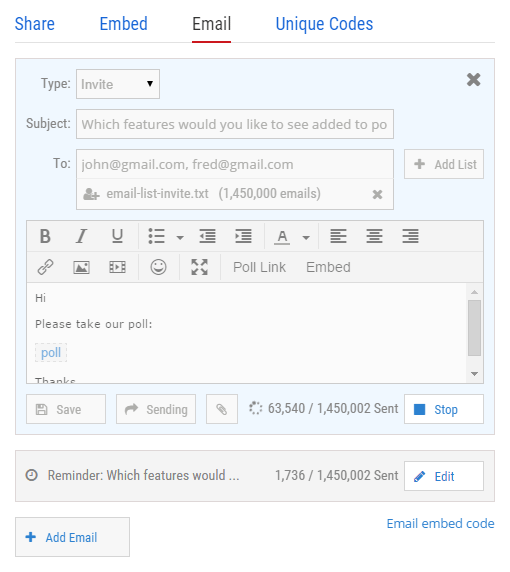Viewport: 510px width, 572px height.
Task: Increase the indent of the text
Action: click(x=243, y=236)
